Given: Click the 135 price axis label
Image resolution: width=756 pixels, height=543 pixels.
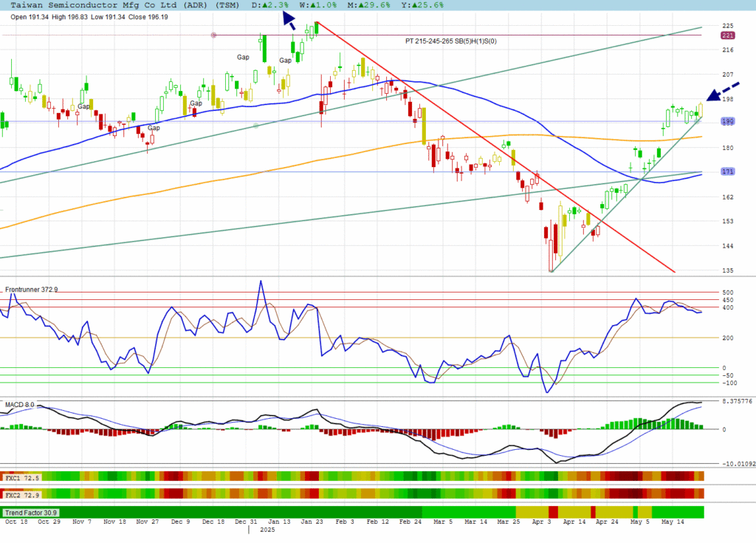Looking at the screenshot, I should [x=727, y=270].
